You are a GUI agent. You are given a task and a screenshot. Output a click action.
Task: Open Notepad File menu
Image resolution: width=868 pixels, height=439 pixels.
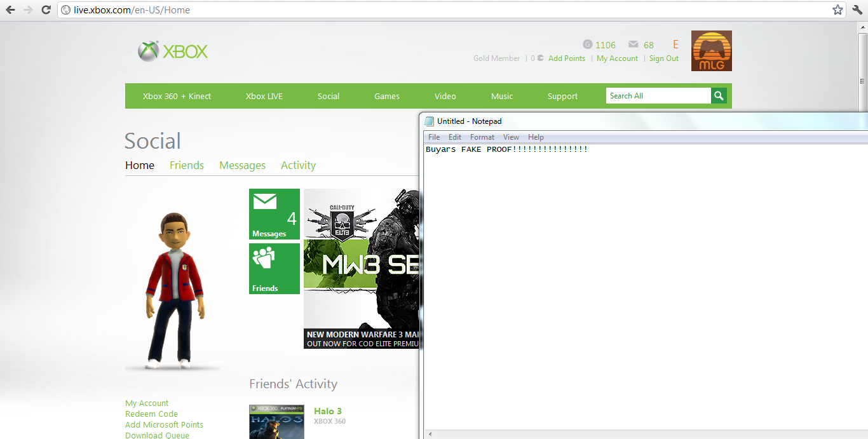point(434,137)
